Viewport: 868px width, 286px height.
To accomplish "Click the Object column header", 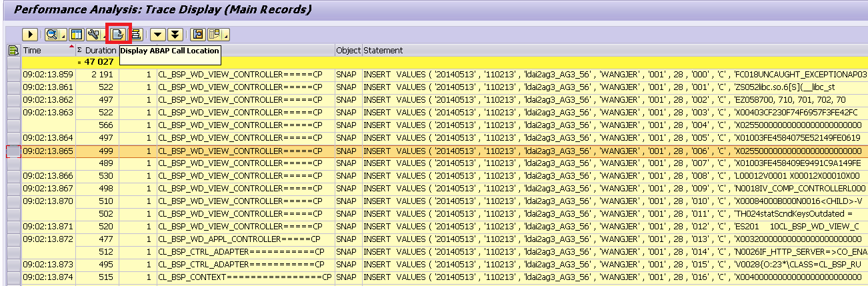I will pyautogui.click(x=348, y=50).
